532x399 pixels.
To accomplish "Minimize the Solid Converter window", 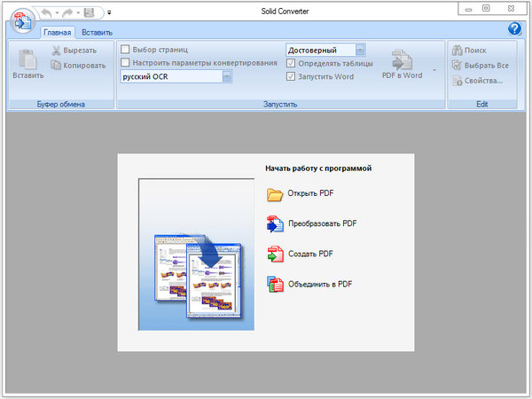I will (468, 9).
